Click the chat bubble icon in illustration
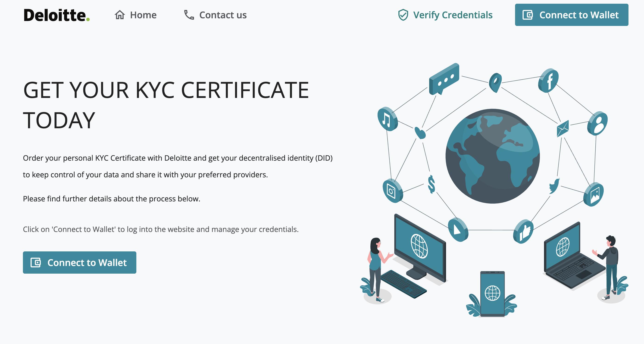The height and width of the screenshot is (344, 644). (444, 79)
